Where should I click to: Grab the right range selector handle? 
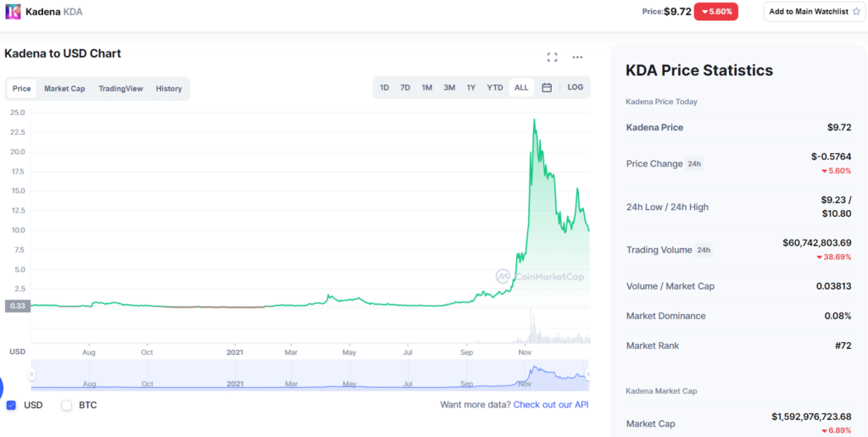[587, 374]
